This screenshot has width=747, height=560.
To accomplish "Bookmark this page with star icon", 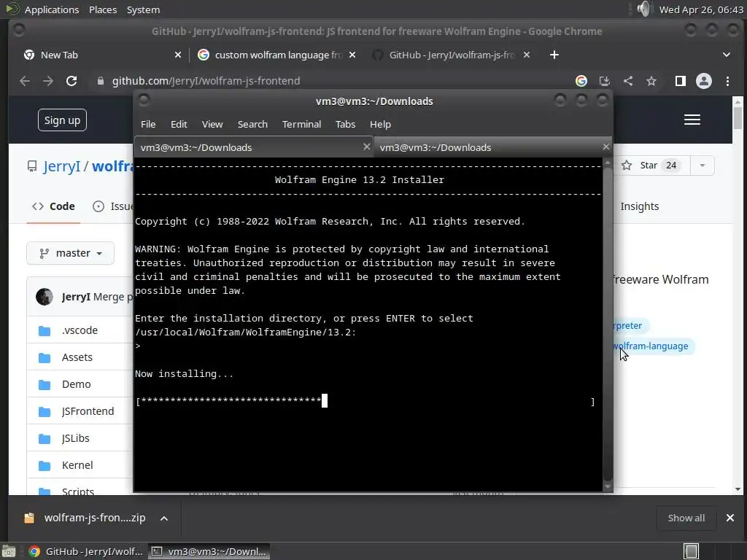I will pyautogui.click(x=651, y=81).
